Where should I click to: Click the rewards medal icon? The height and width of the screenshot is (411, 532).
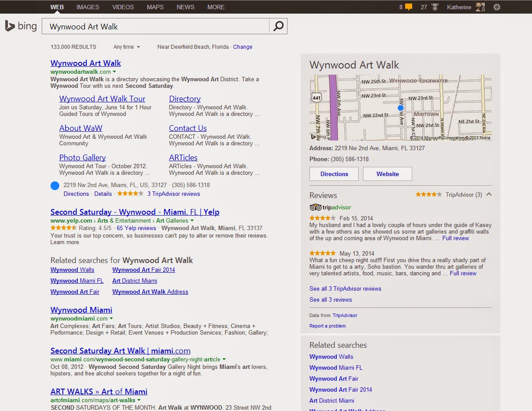click(x=435, y=7)
